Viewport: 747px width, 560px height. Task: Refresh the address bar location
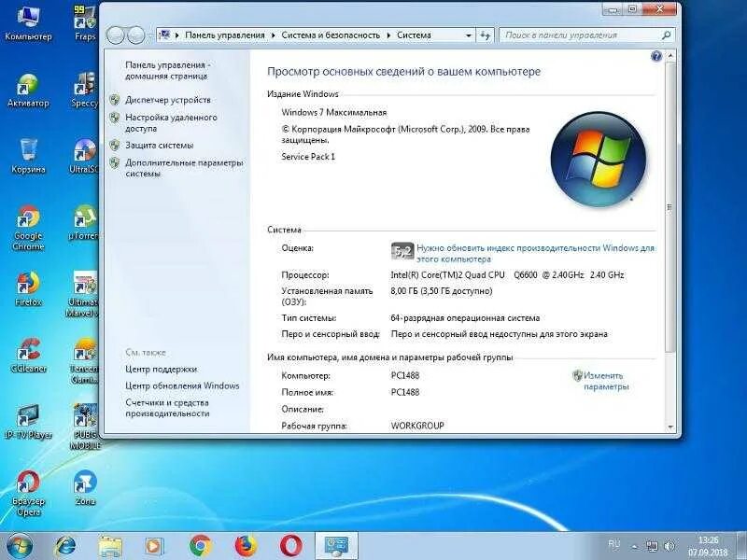[485, 35]
